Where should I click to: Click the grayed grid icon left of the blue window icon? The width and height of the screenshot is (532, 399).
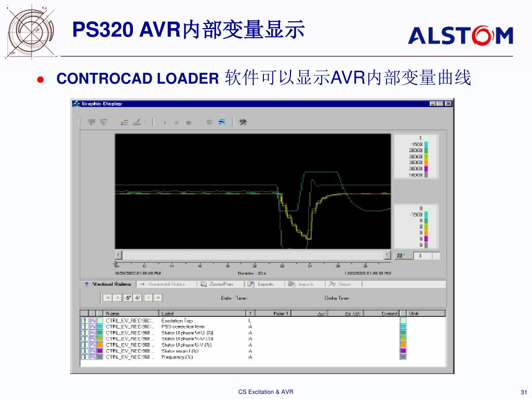coord(209,122)
